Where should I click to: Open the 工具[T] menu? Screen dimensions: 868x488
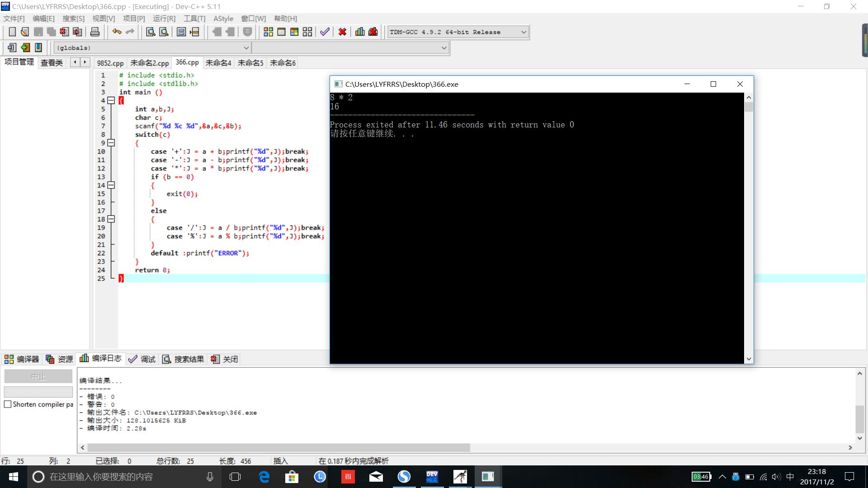(194, 19)
